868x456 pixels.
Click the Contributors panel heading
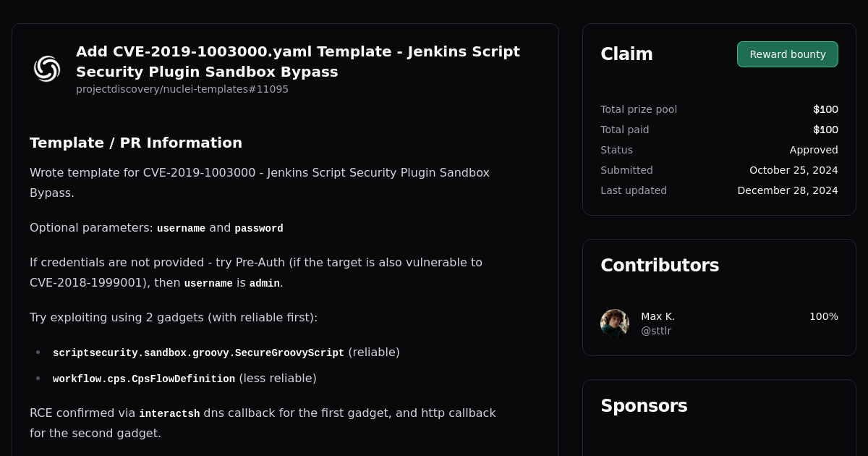[660, 265]
